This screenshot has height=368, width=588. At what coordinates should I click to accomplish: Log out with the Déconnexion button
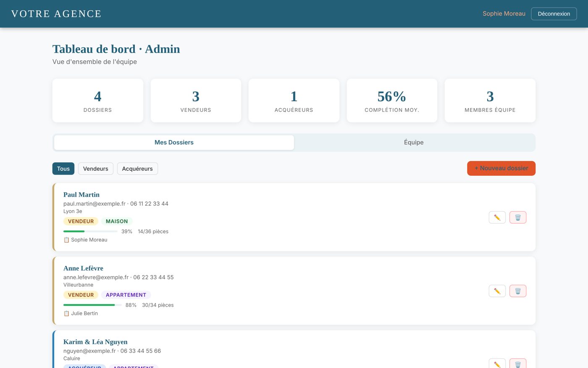554,14
